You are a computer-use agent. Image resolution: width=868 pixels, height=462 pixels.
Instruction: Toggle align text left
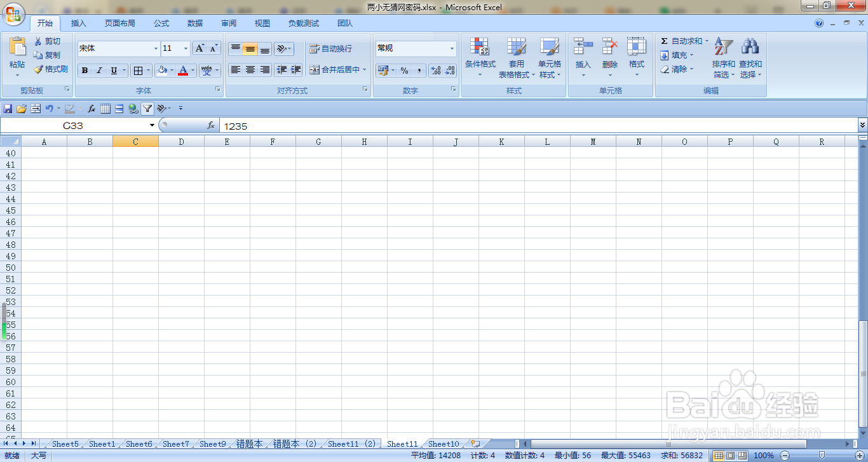pos(235,70)
